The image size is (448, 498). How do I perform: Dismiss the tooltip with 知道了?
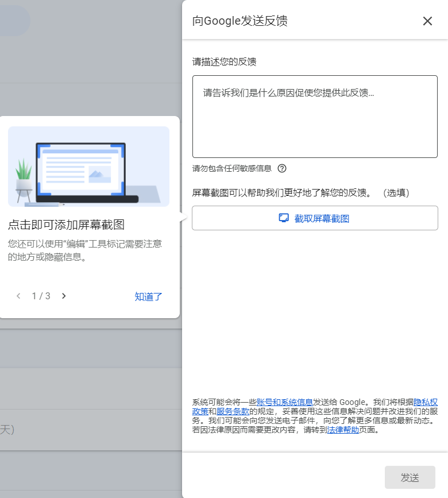point(149,296)
